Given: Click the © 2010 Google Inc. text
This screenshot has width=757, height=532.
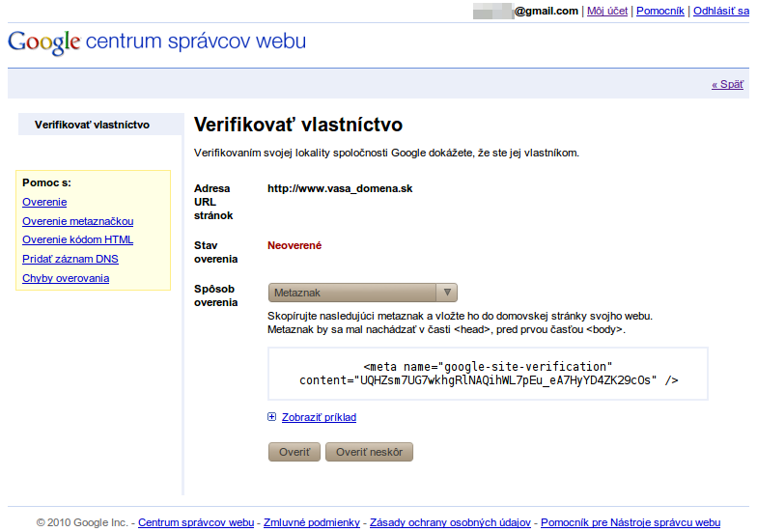Looking at the screenshot, I should coord(82,522).
